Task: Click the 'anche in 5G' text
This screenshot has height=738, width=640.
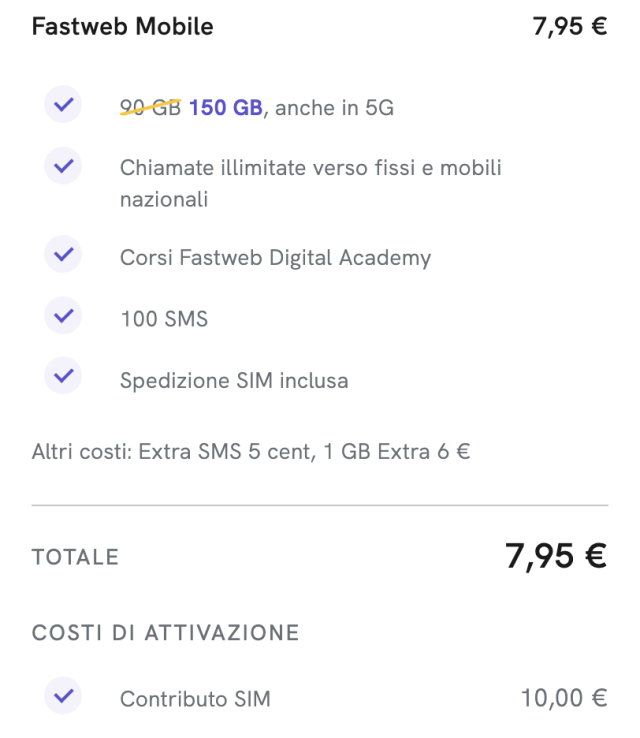Action: (x=334, y=108)
